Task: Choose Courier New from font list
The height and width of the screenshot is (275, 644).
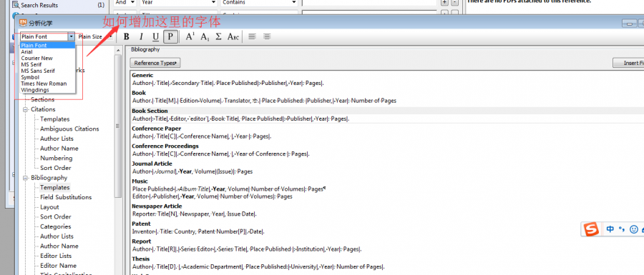Action: tap(48, 58)
